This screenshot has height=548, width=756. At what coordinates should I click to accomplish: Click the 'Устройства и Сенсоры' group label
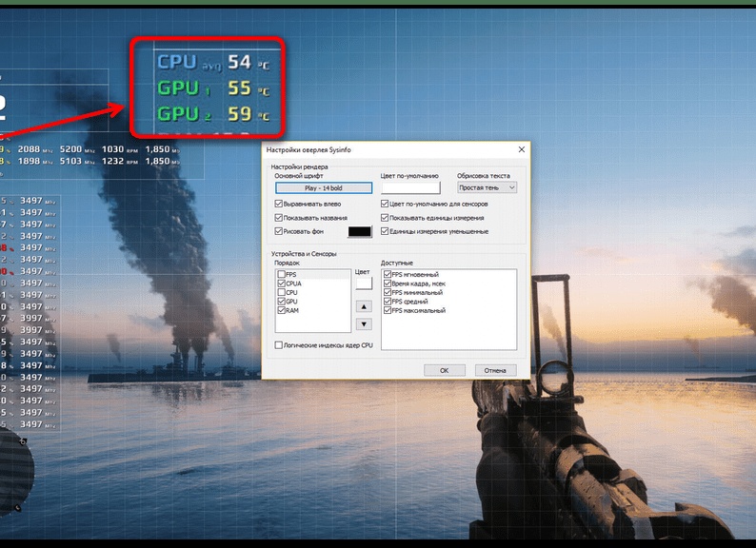[304, 253]
